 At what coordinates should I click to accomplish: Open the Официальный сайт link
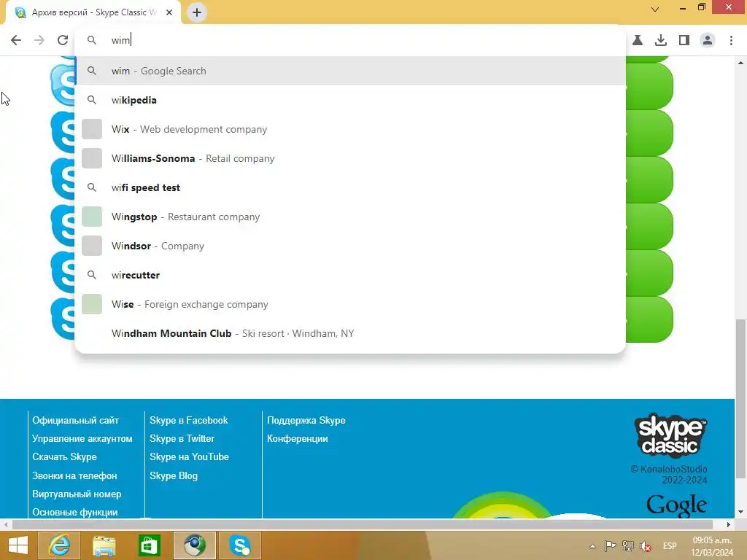[75, 421]
